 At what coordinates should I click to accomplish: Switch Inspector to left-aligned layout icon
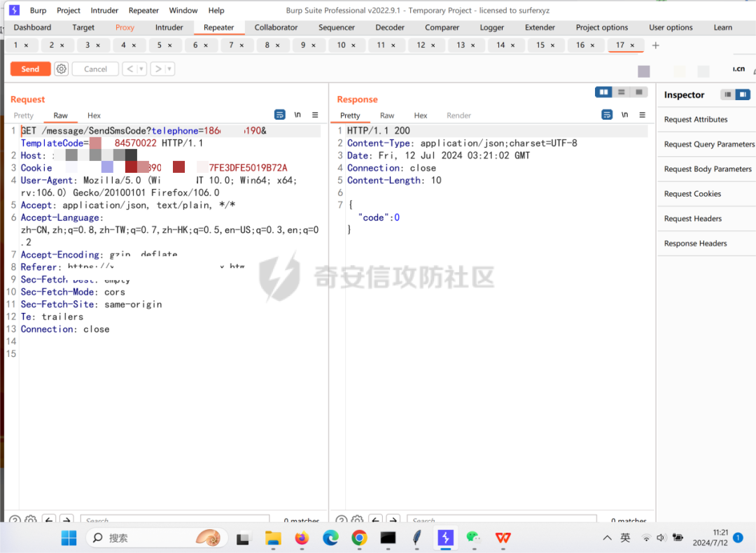tap(728, 94)
